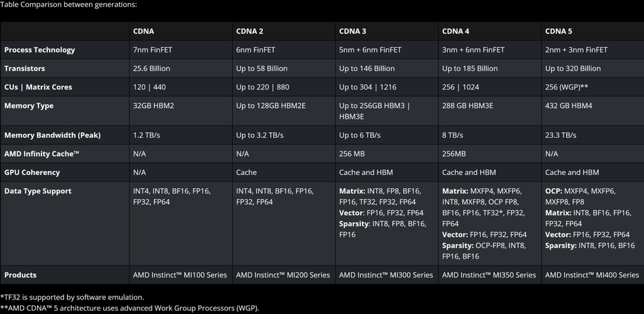Click the CDNA 5 column header
This screenshot has width=644, height=314.
click(558, 31)
